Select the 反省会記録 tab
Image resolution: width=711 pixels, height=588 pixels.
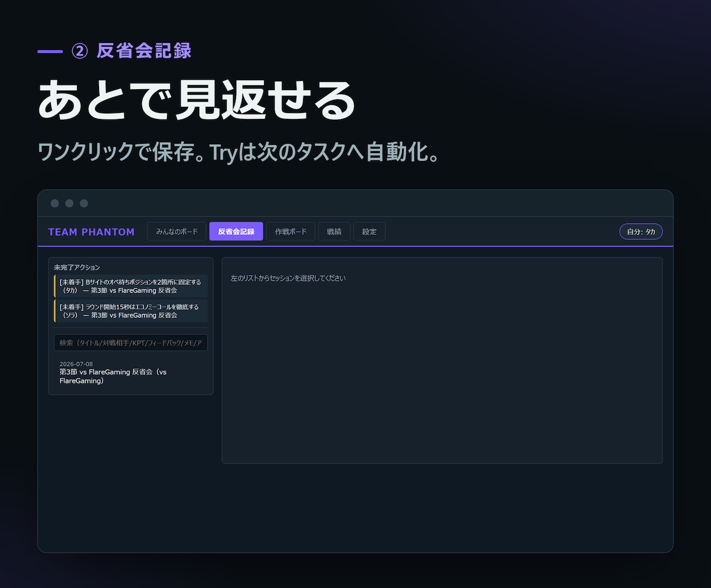pyautogui.click(x=236, y=231)
